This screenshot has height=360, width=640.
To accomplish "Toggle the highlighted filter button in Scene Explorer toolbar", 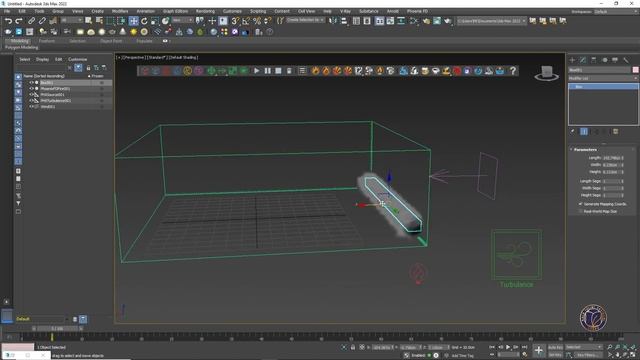I will pyautogui.click(x=78, y=68).
